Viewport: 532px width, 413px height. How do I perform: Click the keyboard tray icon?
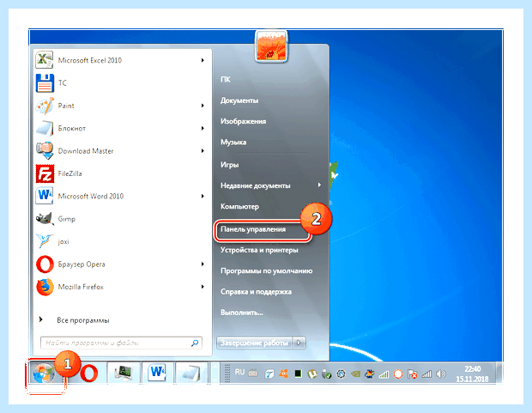(x=253, y=374)
